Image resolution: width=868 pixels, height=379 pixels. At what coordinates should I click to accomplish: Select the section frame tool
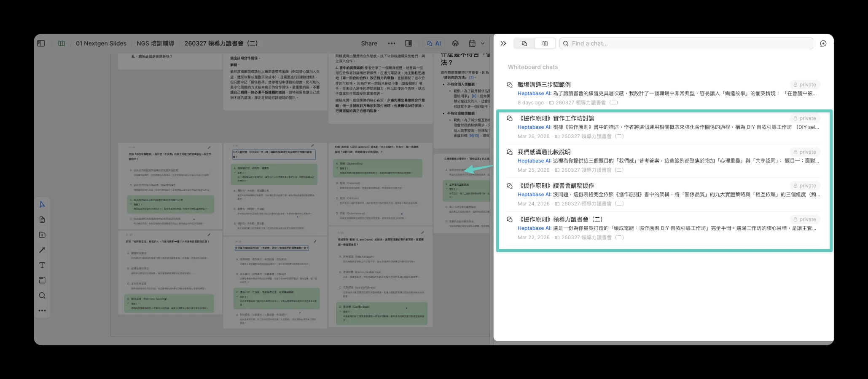coord(42,280)
